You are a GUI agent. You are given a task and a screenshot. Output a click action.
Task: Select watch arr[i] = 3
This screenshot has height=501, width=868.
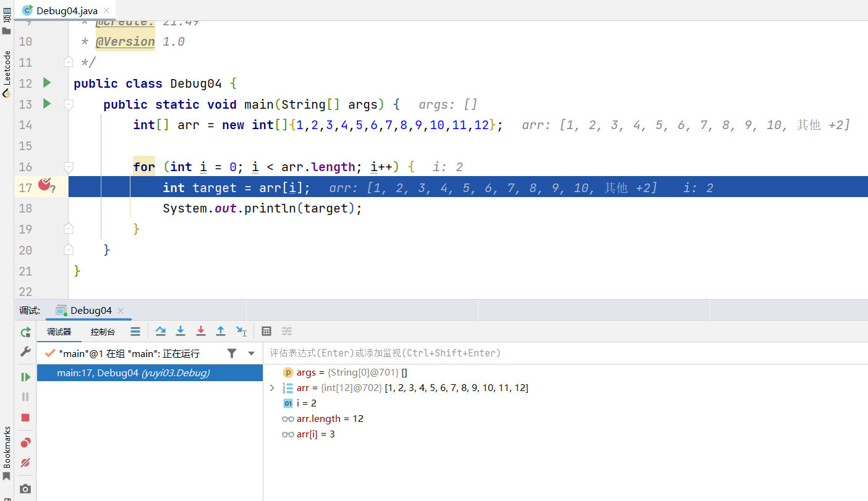(566, 434)
